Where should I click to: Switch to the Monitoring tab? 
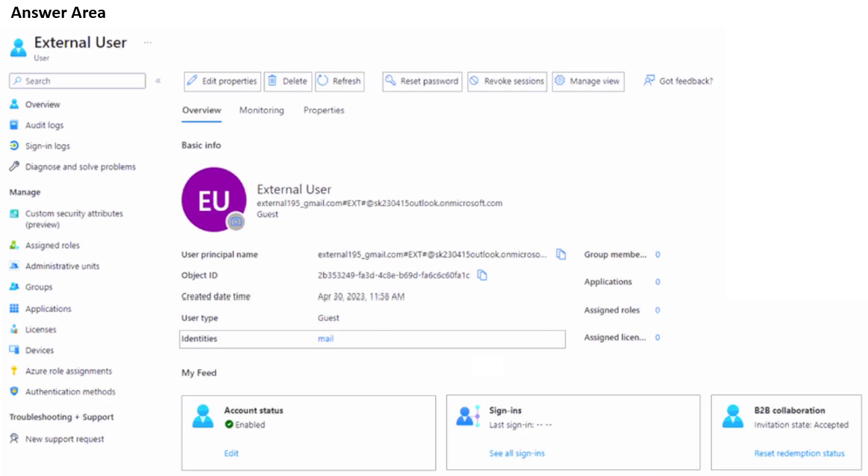pos(261,110)
